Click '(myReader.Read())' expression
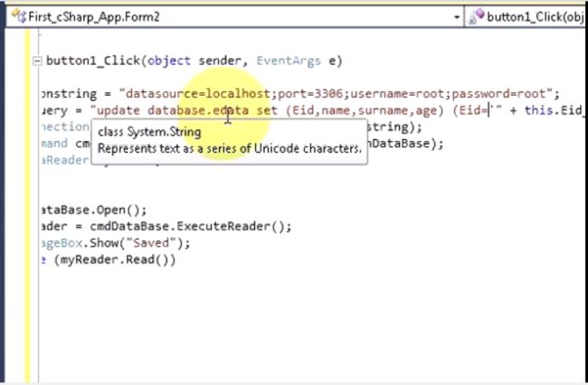This screenshot has height=385, width=588. pos(115,259)
